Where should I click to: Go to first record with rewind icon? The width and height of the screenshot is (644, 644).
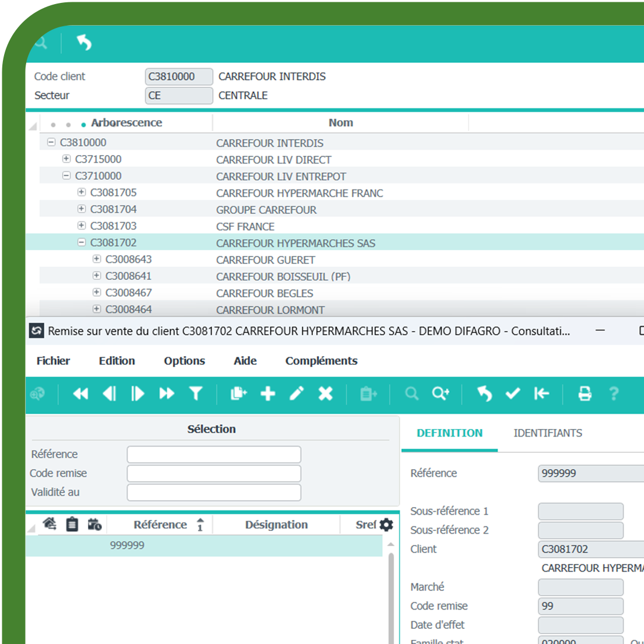(x=80, y=394)
